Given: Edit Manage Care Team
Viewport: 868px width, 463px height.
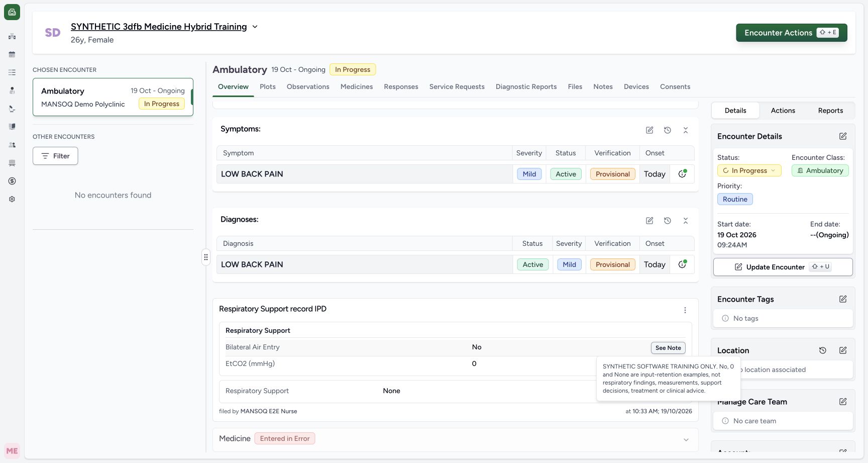Looking at the screenshot, I should (x=843, y=402).
